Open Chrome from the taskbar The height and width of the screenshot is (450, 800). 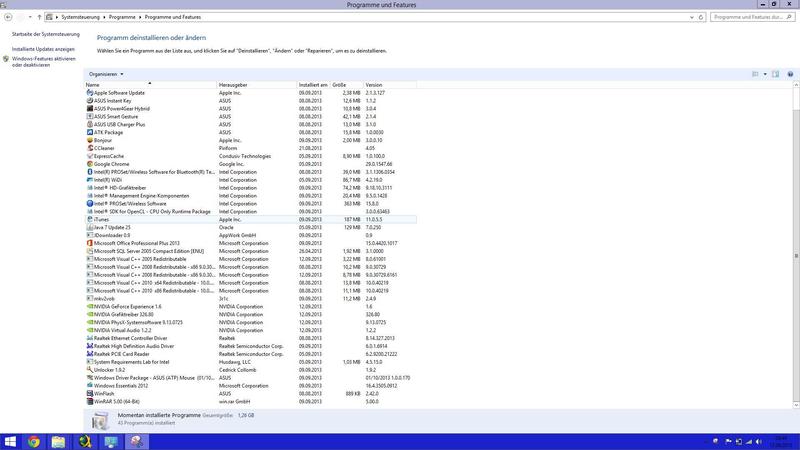(34, 441)
